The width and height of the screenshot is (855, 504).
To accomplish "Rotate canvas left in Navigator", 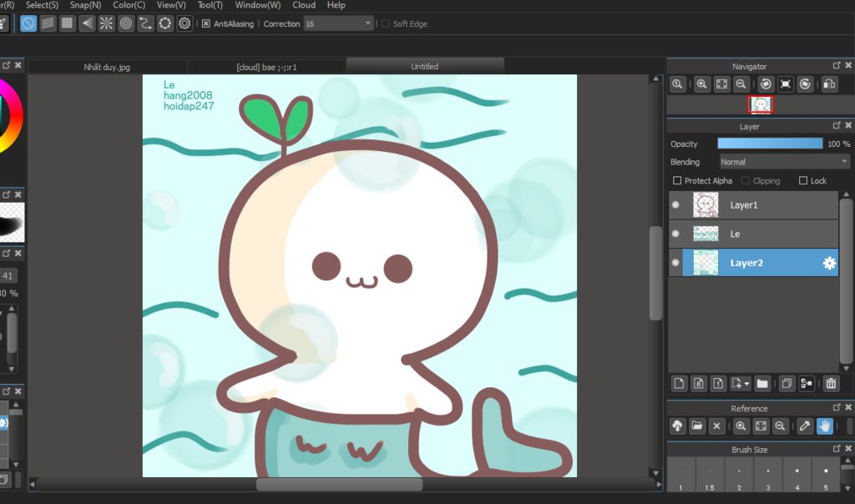I will tap(766, 84).
